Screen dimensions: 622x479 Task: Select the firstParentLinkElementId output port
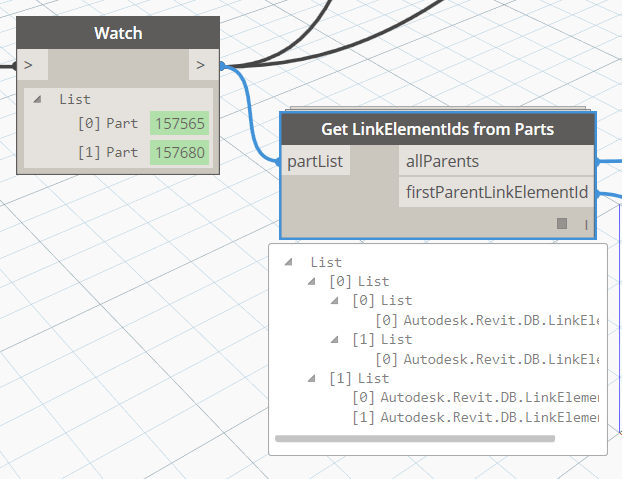[496, 192]
